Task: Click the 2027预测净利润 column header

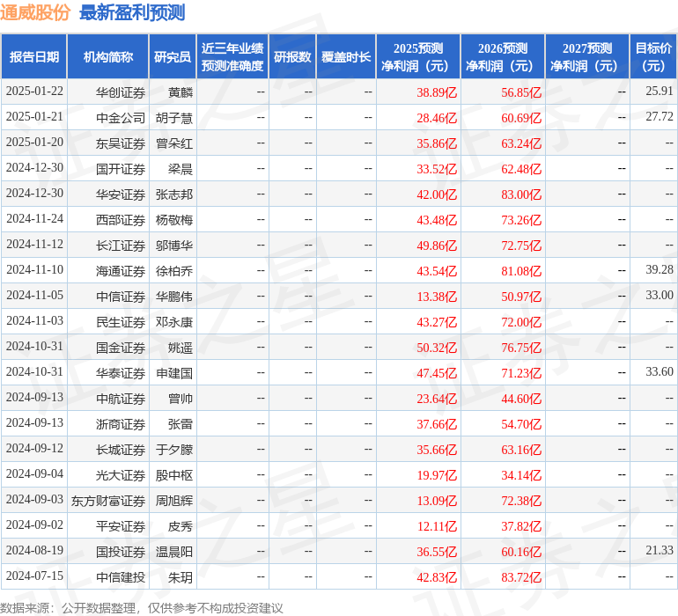Action: coord(587,56)
